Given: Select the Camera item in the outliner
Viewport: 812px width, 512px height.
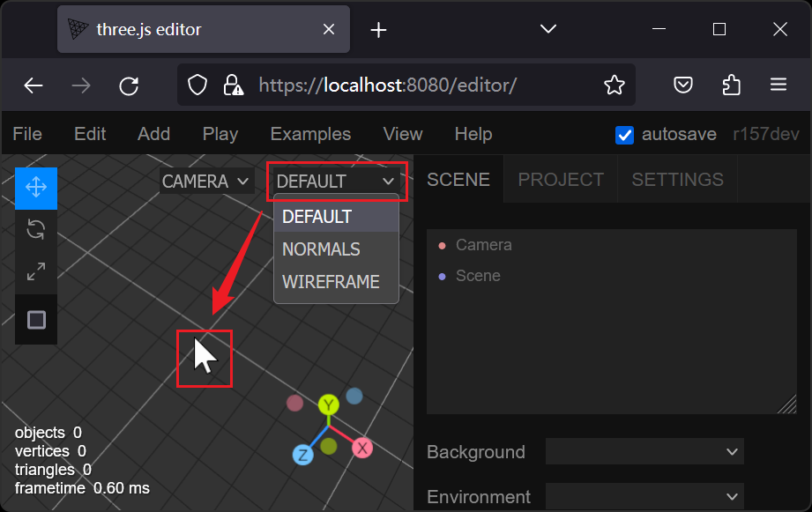Looking at the screenshot, I should click(x=481, y=245).
